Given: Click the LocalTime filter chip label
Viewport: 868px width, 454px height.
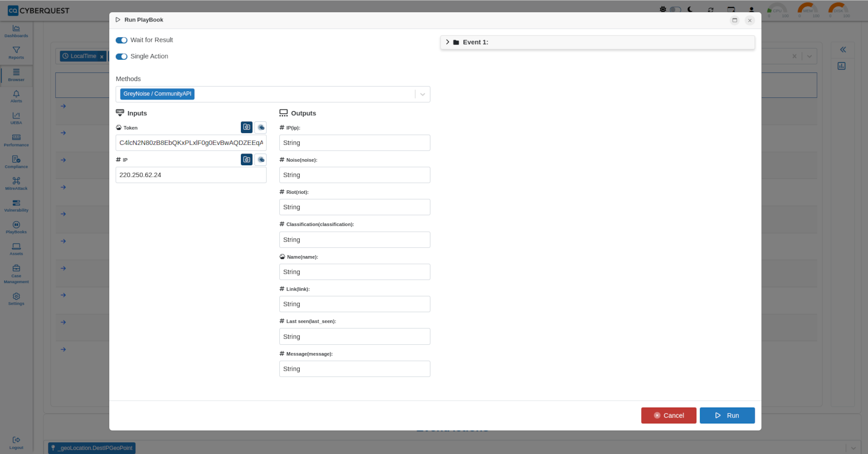Looking at the screenshot, I should click(83, 56).
